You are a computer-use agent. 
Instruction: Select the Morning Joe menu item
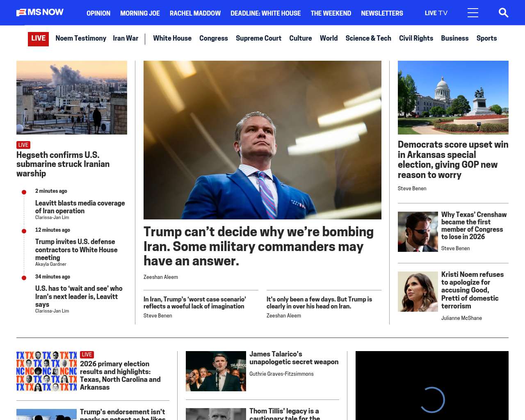pos(140,13)
